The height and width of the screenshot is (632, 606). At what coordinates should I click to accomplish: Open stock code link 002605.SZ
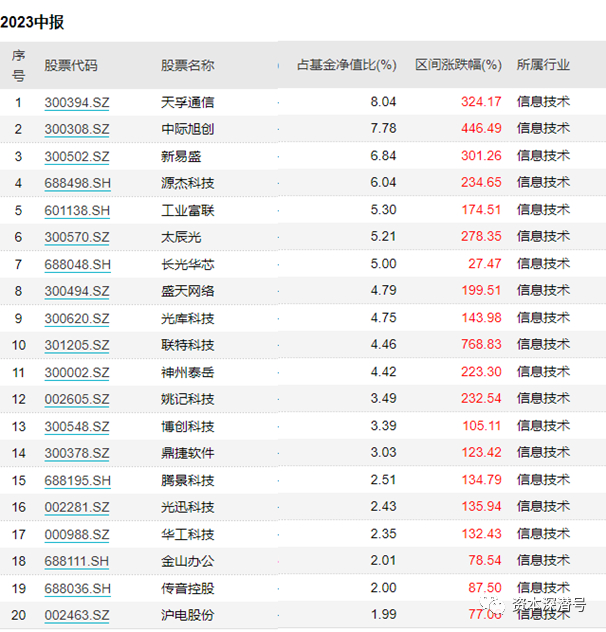77,399
